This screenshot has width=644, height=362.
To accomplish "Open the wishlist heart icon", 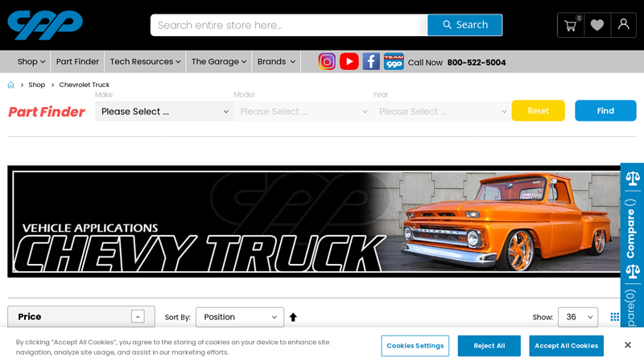I will click(597, 26).
